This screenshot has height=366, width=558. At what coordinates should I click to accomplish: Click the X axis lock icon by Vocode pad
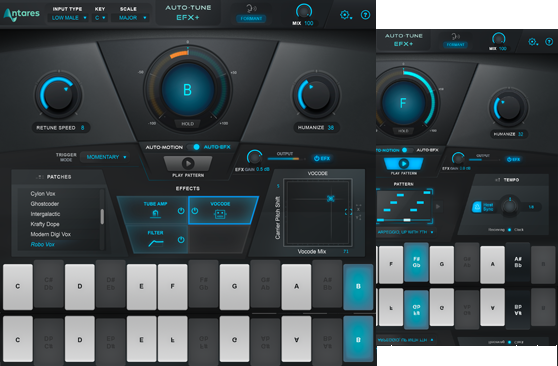tap(358, 208)
